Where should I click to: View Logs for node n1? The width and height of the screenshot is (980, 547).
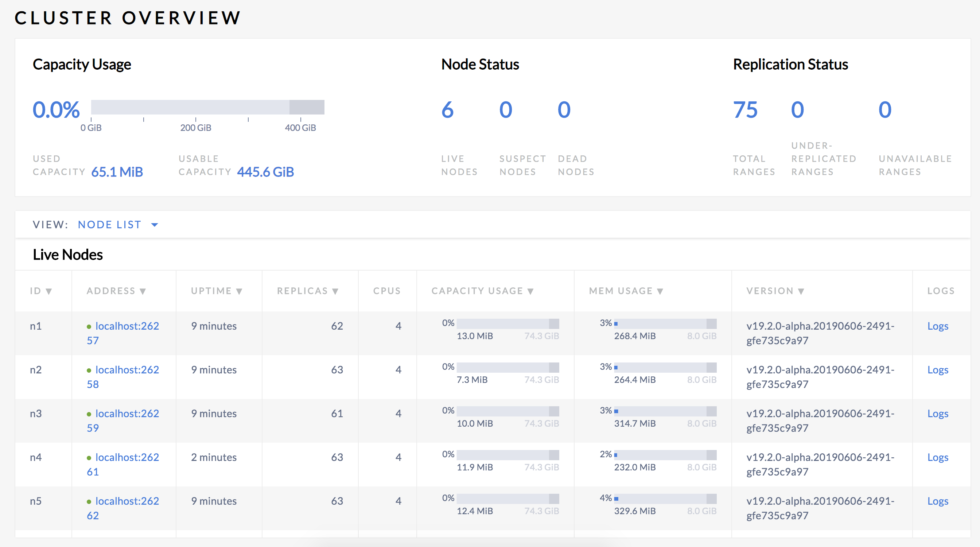coord(938,326)
